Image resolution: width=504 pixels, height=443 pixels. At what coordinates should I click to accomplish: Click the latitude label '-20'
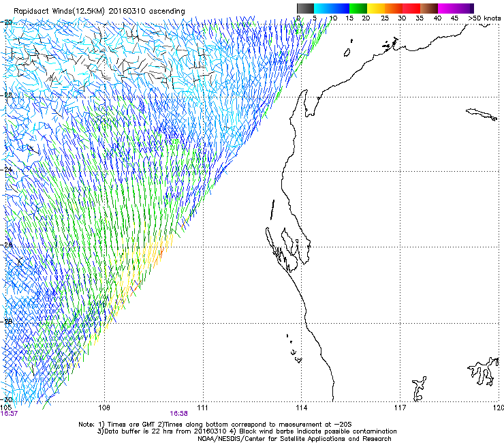7,22
